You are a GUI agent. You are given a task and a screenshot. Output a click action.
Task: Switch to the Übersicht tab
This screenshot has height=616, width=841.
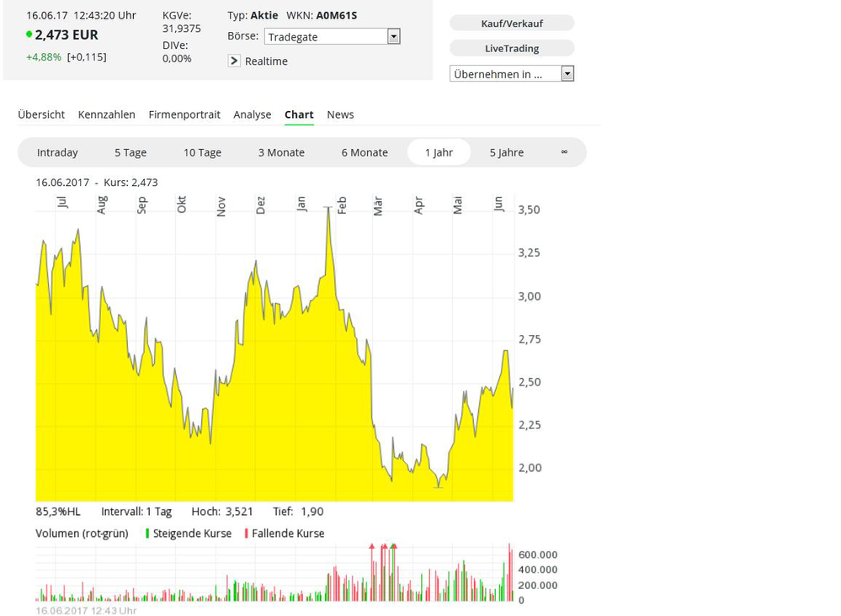pyautogui.click(x=41, y=114)
